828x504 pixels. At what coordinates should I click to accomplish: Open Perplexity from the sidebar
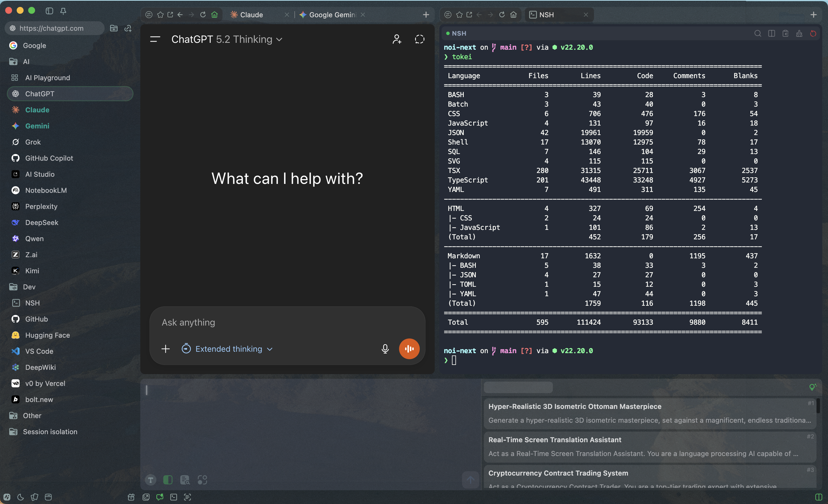41,206
